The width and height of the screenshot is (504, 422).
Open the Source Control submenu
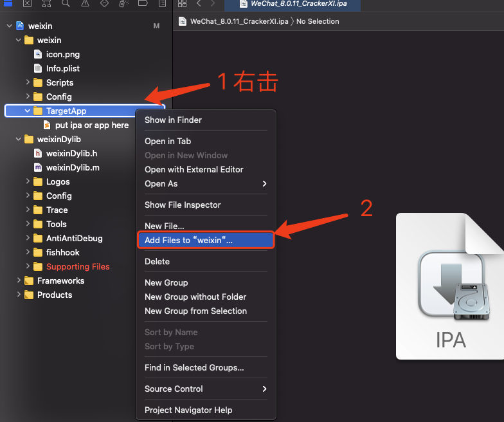[x=205, y=389]
